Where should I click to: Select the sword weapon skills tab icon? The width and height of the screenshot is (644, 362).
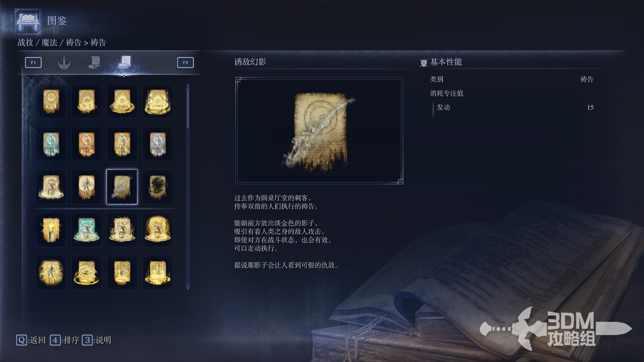coord(64,62)
